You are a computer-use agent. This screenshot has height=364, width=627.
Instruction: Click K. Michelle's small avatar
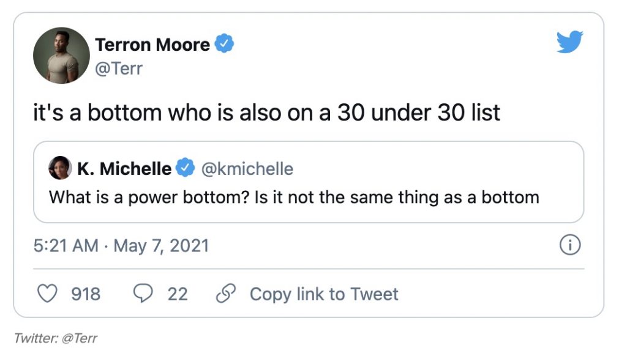point(60,169)
